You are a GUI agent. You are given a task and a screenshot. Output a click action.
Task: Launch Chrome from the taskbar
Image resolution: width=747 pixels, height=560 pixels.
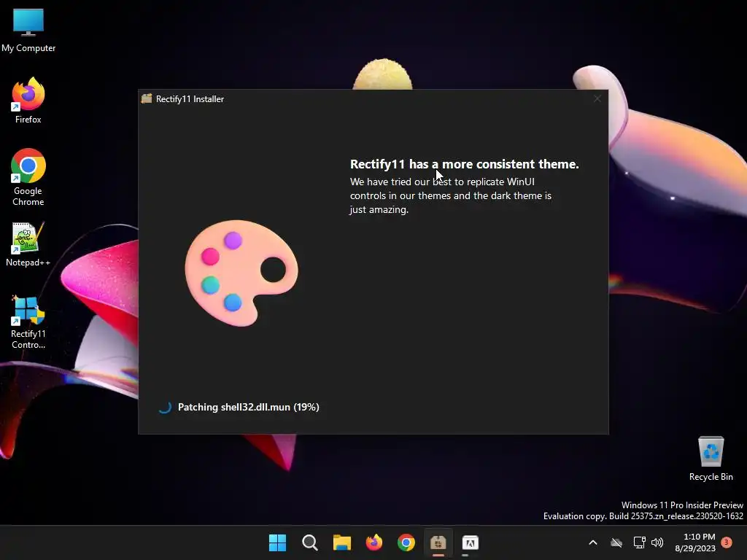[x=406, y=542]
